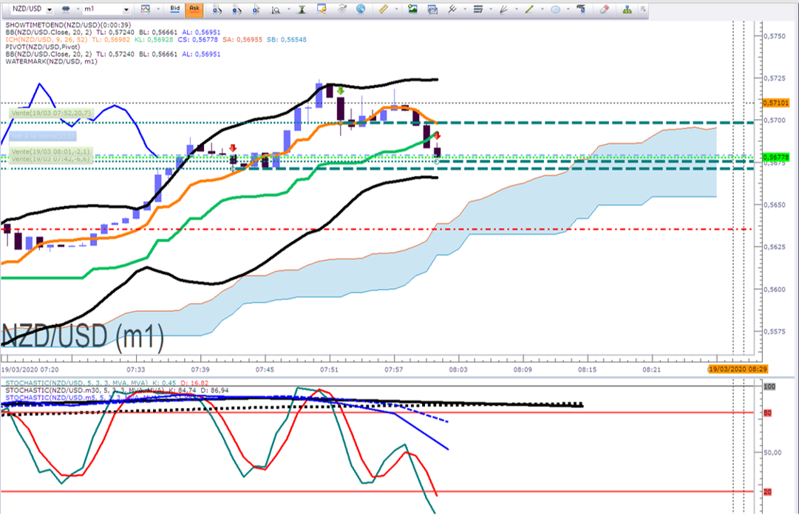Click the green 0,56778 current price tag
The width and height of the screenshot is (799, 532).
[x=775, y=157]
